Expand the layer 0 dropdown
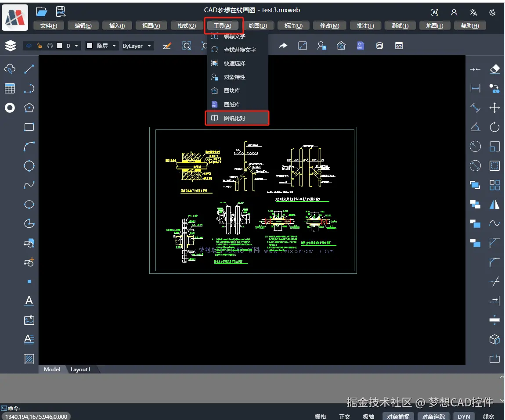This screenshot has width=505, height=420. pyautogui.click(x=76, y=46)
